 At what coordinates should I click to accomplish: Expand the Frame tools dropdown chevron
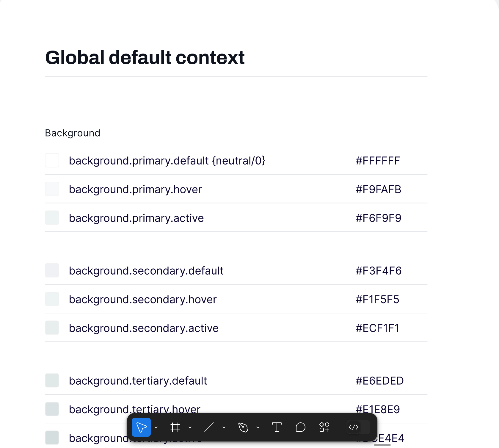pos(190,427)
